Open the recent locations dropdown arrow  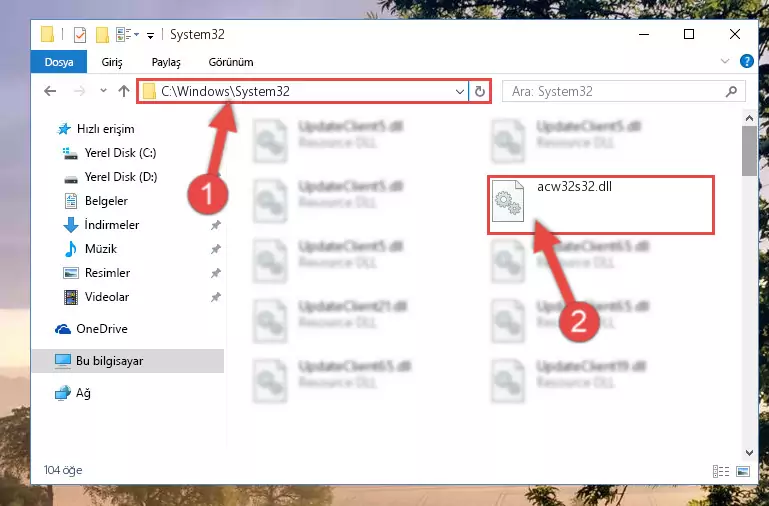click(x=103, y=91)
